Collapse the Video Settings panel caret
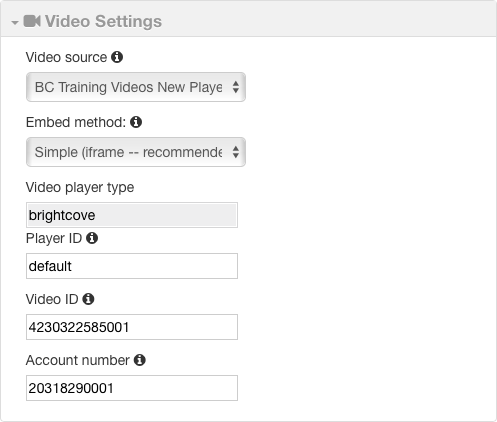Viewport: 497px width, 422px height. pos(15,23)
